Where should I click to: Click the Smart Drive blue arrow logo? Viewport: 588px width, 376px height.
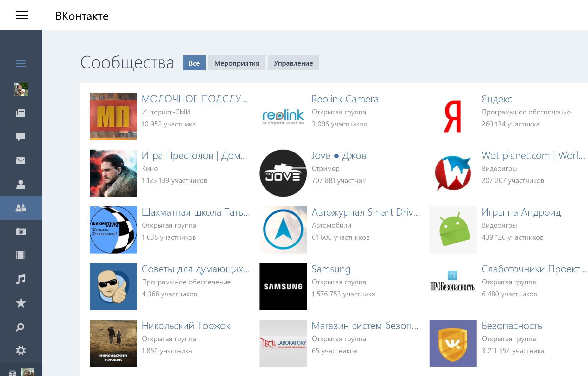tap(283, 230)
